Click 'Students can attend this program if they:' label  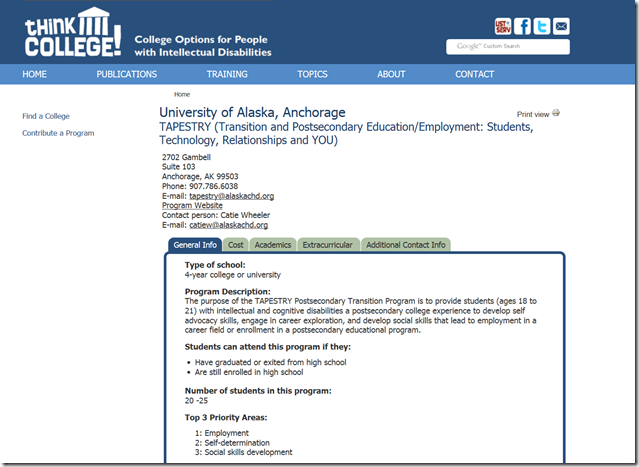[x=268, y=347]
